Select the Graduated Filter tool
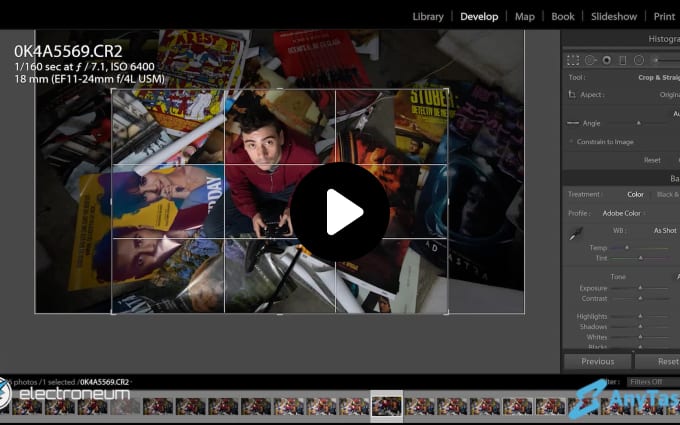Viewport: 680px width, 425px height. pos(623,60)
